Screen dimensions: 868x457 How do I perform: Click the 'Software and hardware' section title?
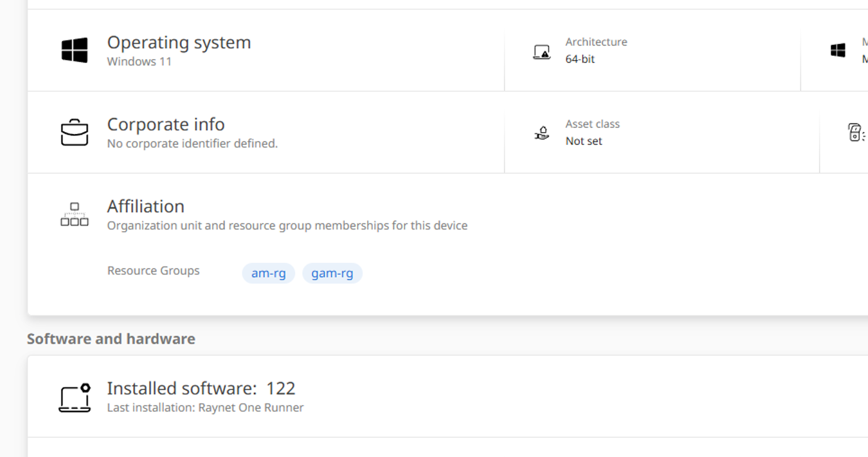(111, 339)
